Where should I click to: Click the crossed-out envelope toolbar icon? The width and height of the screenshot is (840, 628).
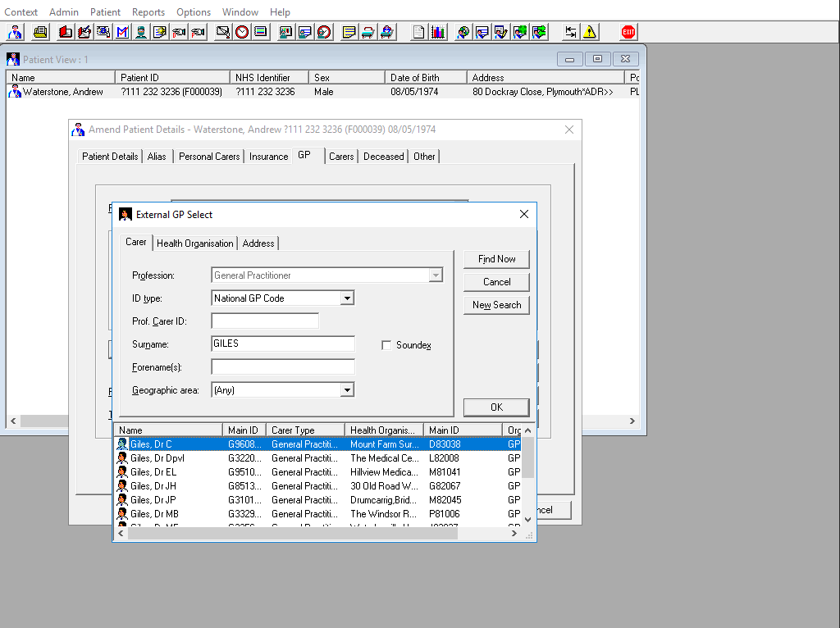pyautogui.click(x=223, y=32)
